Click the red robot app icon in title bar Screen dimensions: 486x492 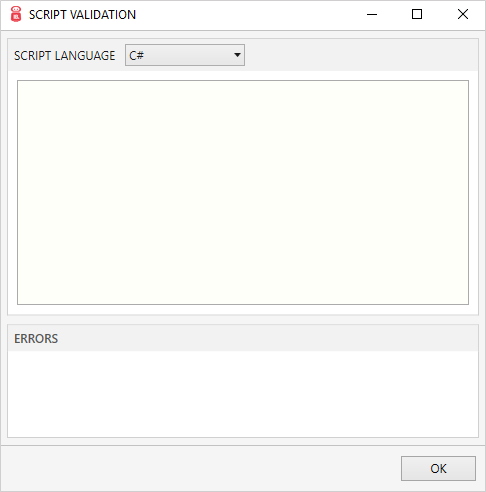tap(16, 14)
